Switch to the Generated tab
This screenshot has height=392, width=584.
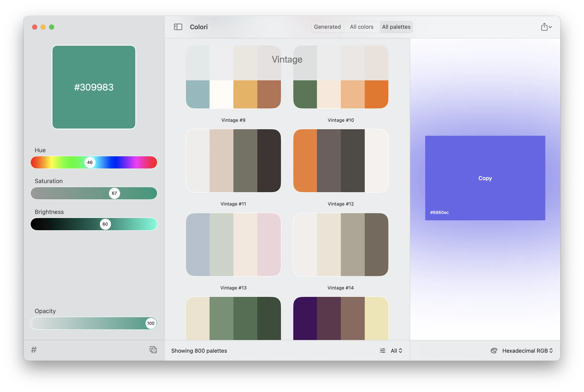pyautogui.click(x=327, y=27)
